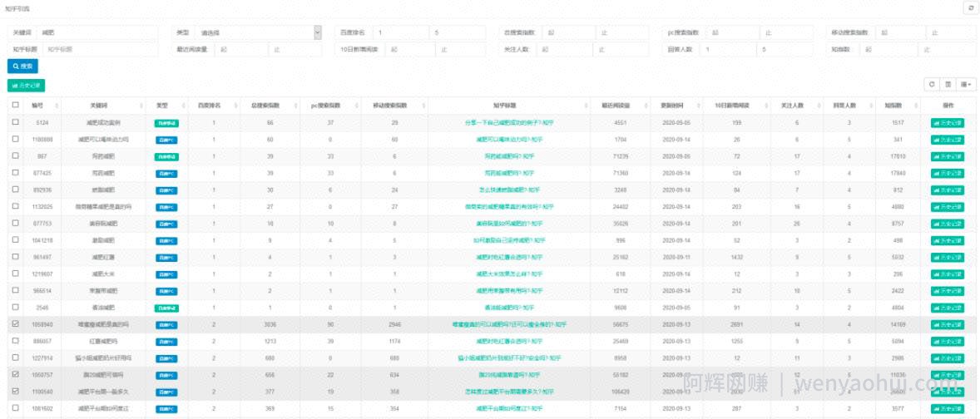Open the columns visibility dropdown
980x419 pixels.
(x=967, y=84)
